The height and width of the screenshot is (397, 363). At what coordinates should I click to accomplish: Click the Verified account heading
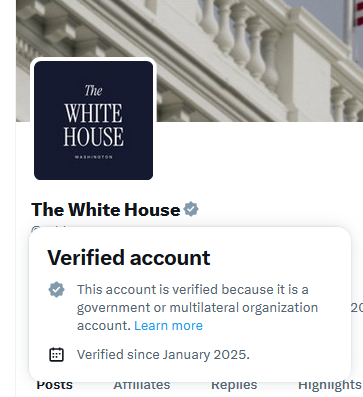tap(129, 258)
